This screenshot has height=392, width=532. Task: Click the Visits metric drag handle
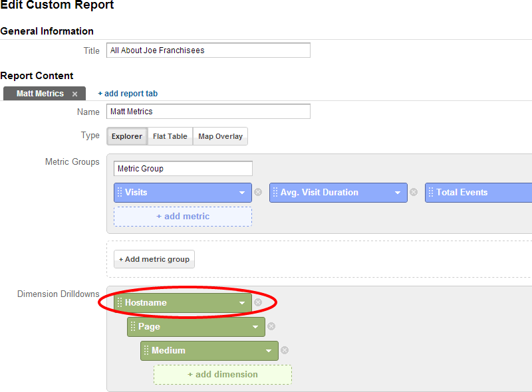[x=120, y=192]
